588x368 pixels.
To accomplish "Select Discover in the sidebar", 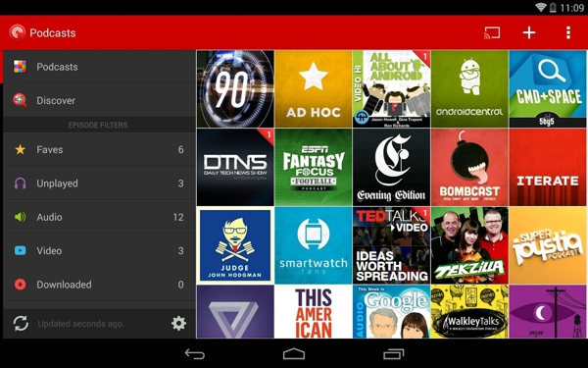I will click(x=99, y=100).
